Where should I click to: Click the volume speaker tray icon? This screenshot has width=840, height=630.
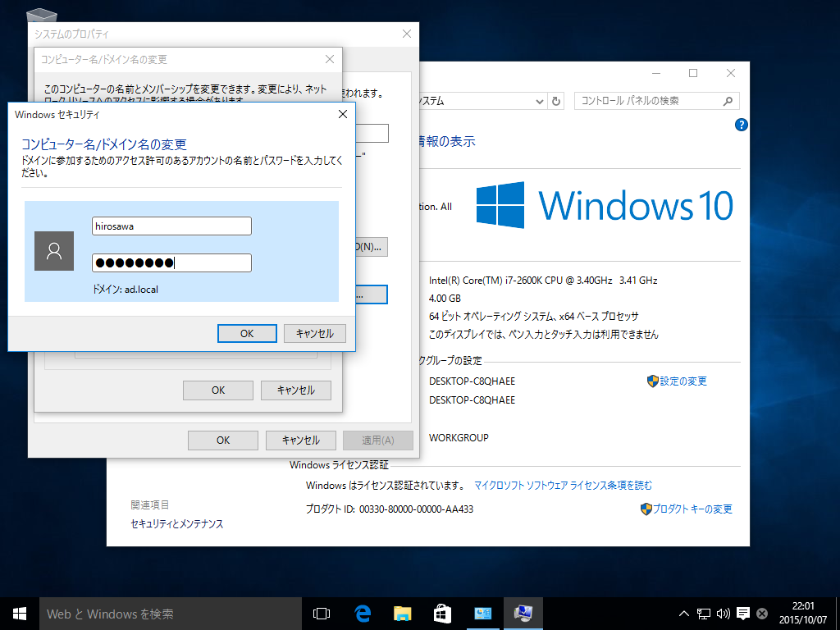[723, 614]
